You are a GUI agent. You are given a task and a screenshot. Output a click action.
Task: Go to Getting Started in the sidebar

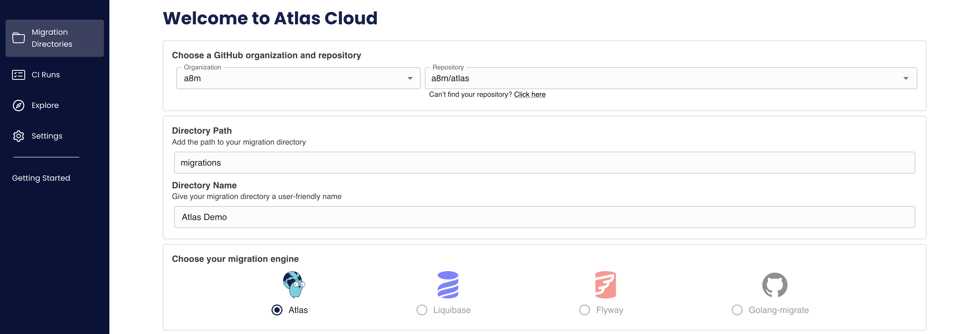coord(41,178)
